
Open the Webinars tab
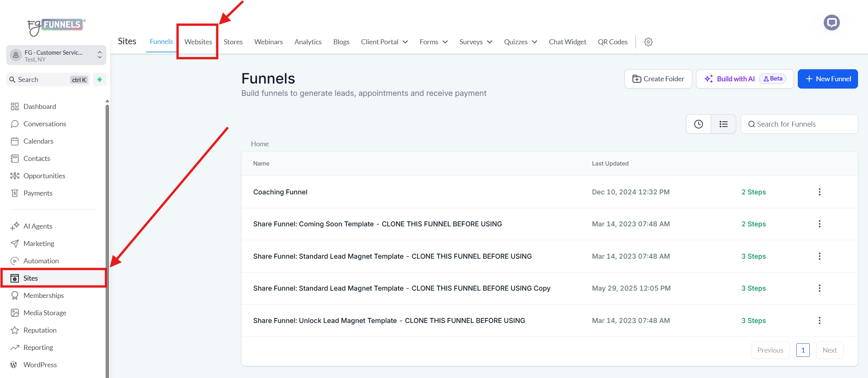point(269,42)
